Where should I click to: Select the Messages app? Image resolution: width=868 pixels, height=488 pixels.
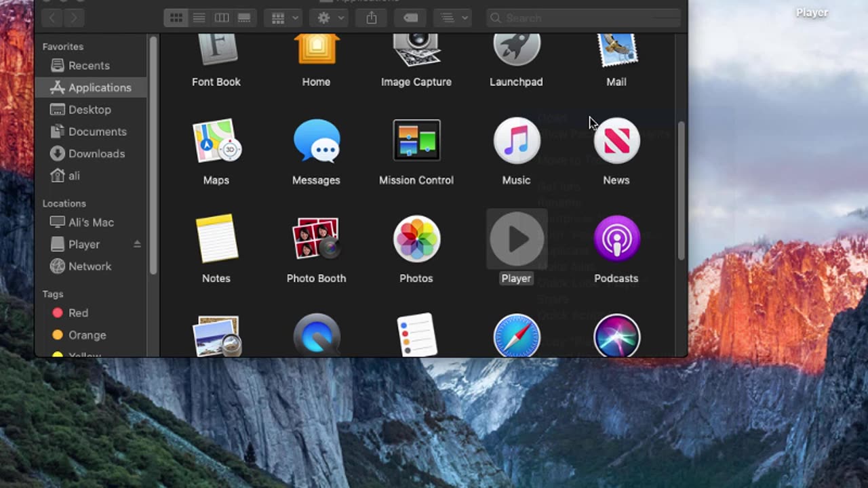316,141
